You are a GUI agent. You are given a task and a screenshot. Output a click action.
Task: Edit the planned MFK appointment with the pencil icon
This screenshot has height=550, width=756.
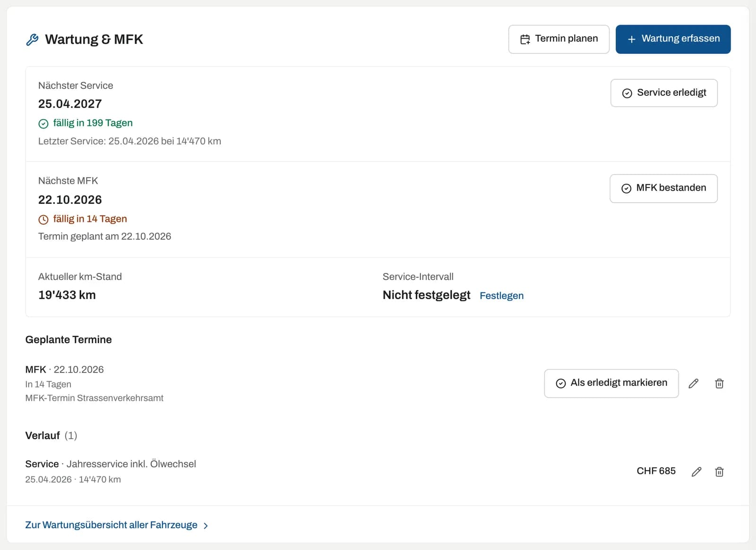693,383
